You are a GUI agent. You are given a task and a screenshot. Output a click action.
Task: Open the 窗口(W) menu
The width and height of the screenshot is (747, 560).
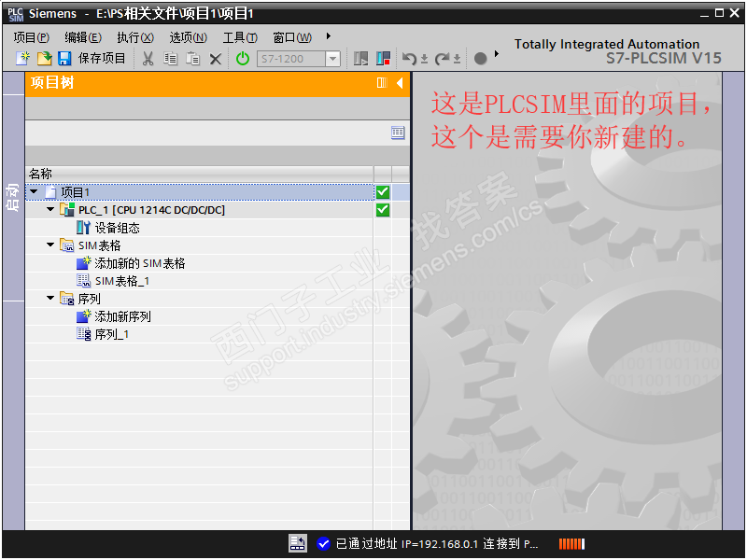pyautogui.click(x=292, y=37)
